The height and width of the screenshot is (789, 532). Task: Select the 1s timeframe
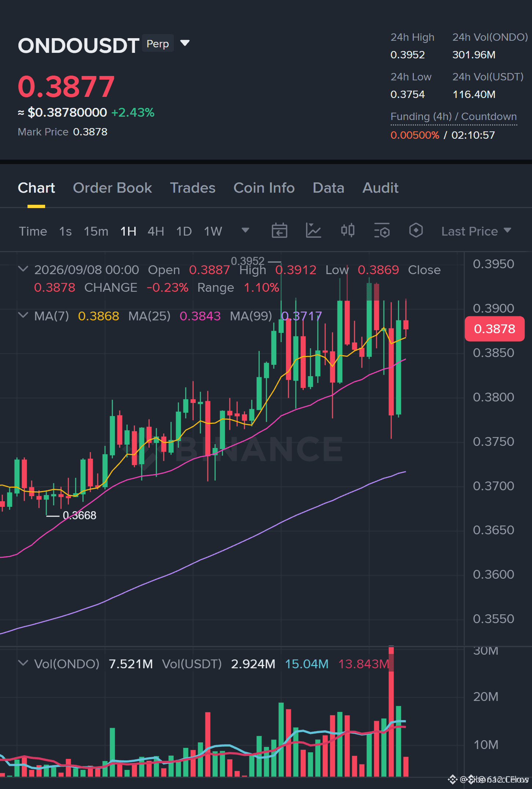(x=65, y=231)
